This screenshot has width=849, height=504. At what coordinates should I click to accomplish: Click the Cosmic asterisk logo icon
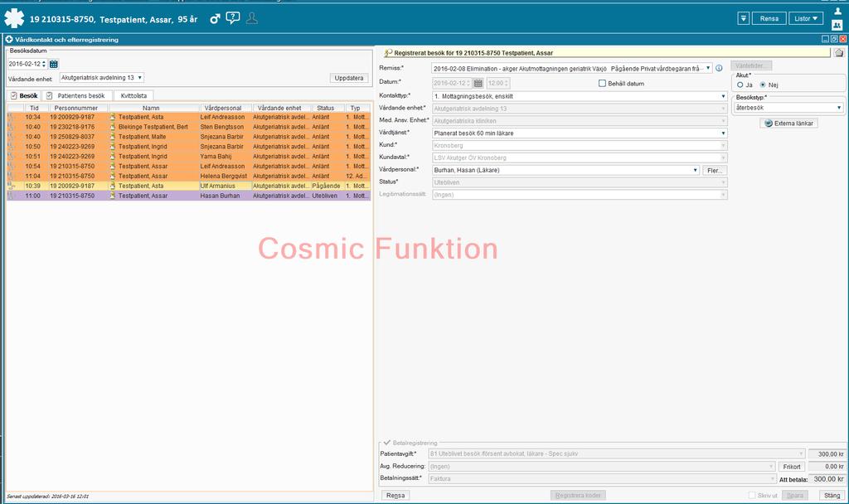click(x=14, y=18)
